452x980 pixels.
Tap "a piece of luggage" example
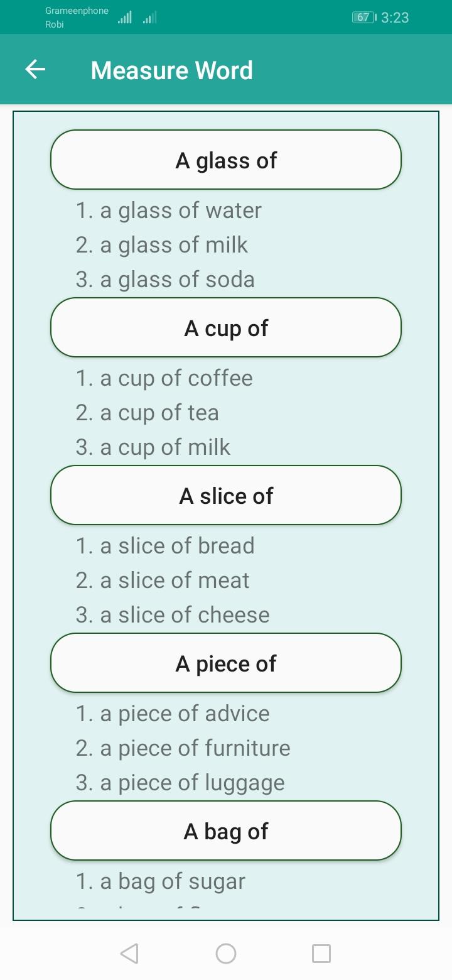pos(180,783)
